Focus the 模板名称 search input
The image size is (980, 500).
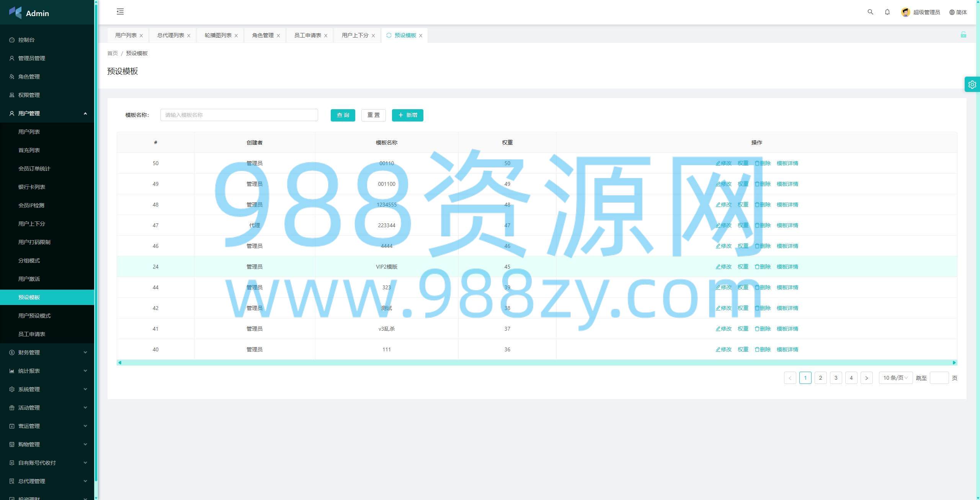click(239, 115)
